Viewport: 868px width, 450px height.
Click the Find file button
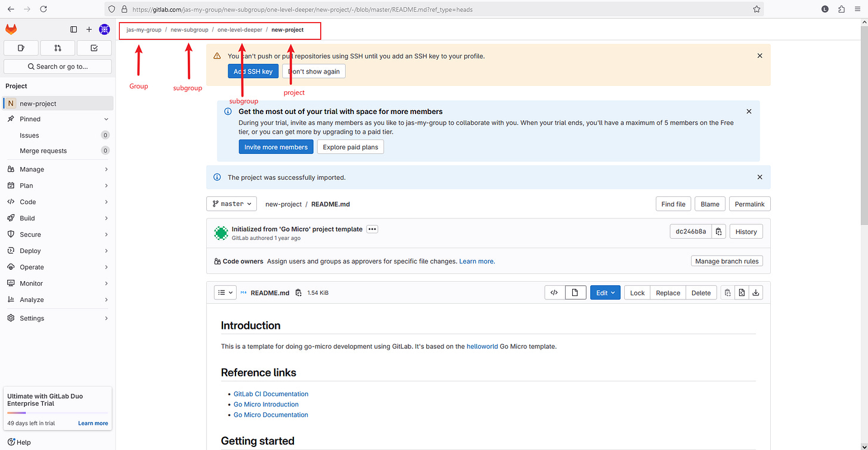pos(673,204)
